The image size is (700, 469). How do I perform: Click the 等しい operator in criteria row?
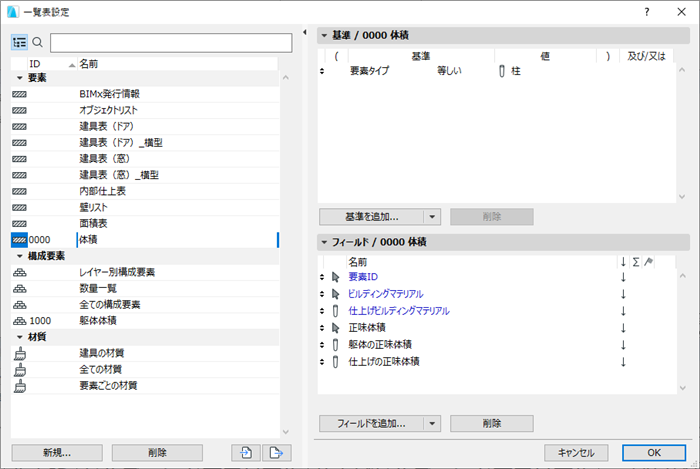pos(449,71)
